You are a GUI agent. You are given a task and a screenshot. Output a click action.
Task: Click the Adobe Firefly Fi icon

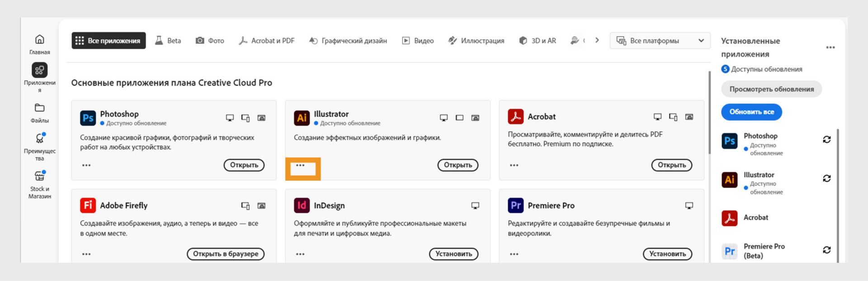click(88, 205)
